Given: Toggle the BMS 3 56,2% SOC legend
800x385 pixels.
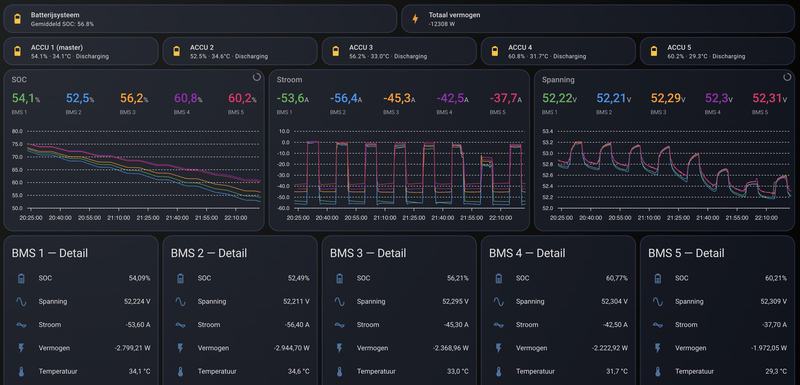Looking at the screenshot, I should click(x=134, y=102).
